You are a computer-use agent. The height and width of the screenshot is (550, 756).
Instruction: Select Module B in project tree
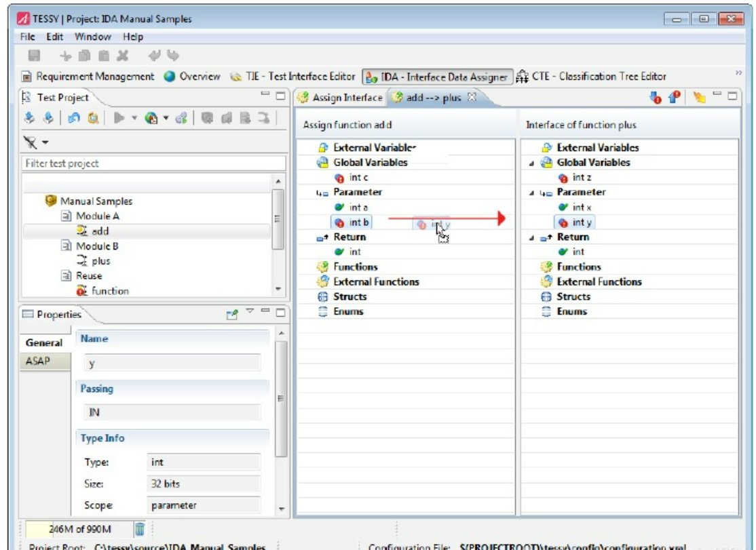(90, 246)
